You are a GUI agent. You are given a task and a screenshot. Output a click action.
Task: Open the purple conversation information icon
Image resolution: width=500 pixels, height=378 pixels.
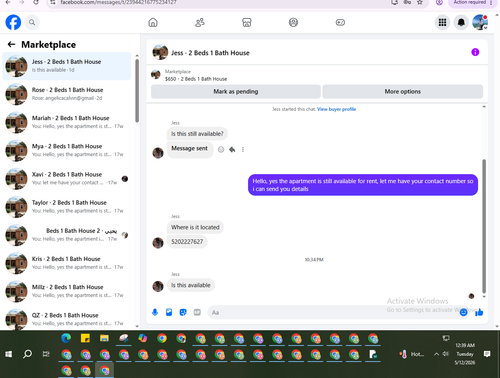(x=475, y=52)
